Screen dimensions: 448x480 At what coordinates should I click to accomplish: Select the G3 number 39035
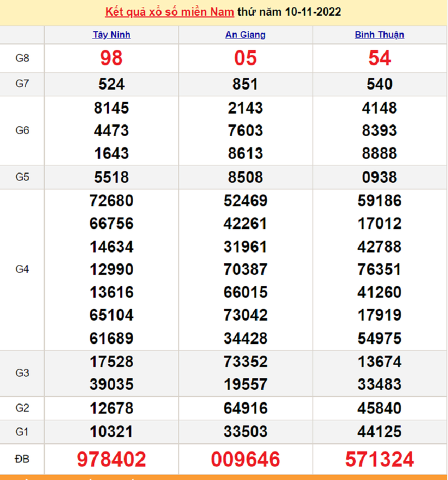111,384
